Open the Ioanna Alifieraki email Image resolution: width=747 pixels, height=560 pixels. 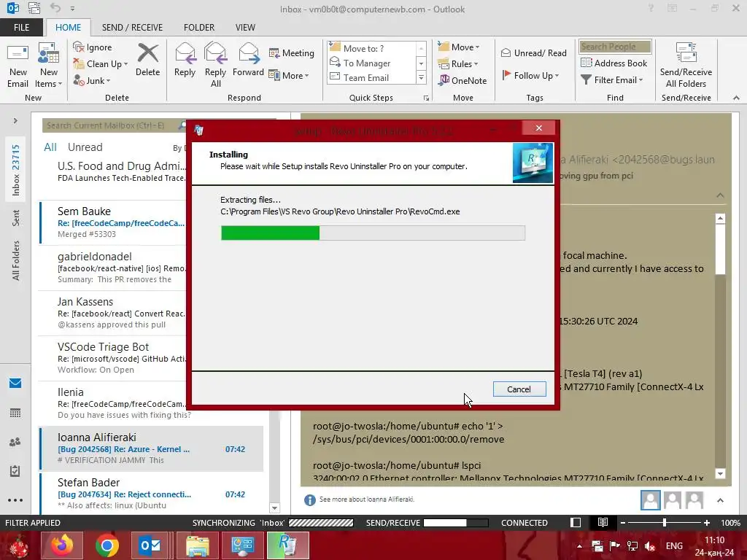tap(152, 448)
